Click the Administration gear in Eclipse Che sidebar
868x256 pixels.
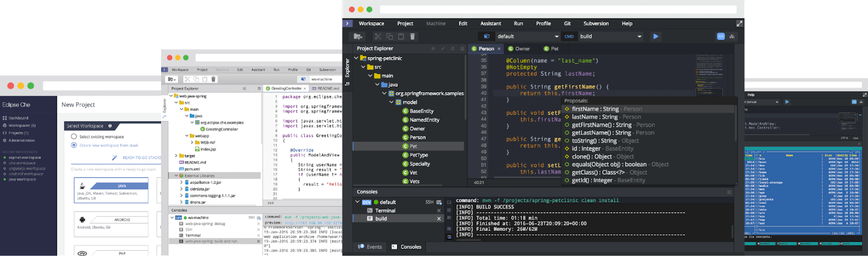click(x=5, y=140)
